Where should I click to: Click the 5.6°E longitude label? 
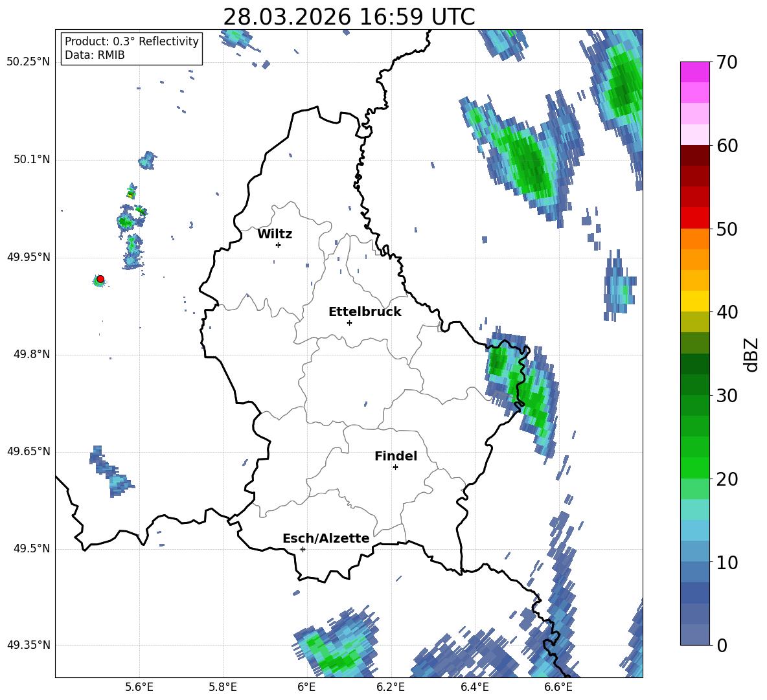click(139, 687)
